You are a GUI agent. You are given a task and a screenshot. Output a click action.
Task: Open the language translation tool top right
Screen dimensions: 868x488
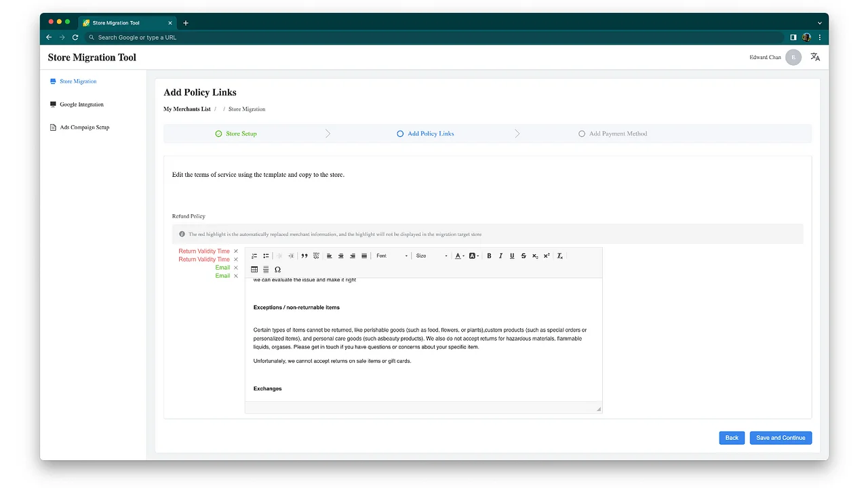pos(815,57)
